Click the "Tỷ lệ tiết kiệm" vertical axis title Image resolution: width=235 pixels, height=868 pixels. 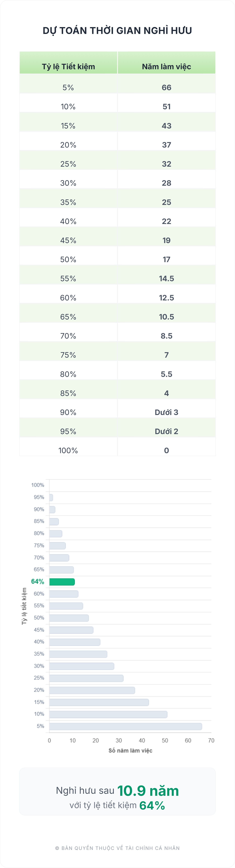click(x=24, y=606)
